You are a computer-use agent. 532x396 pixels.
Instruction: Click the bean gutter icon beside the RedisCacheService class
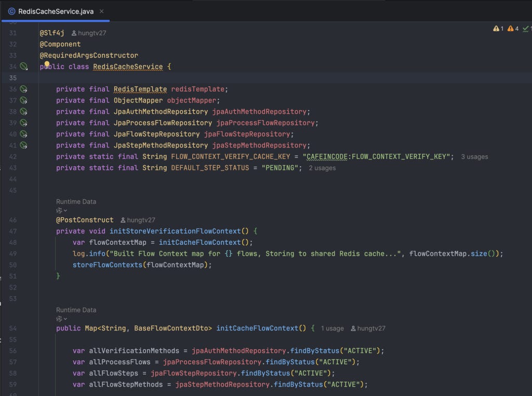click(23, 67)
